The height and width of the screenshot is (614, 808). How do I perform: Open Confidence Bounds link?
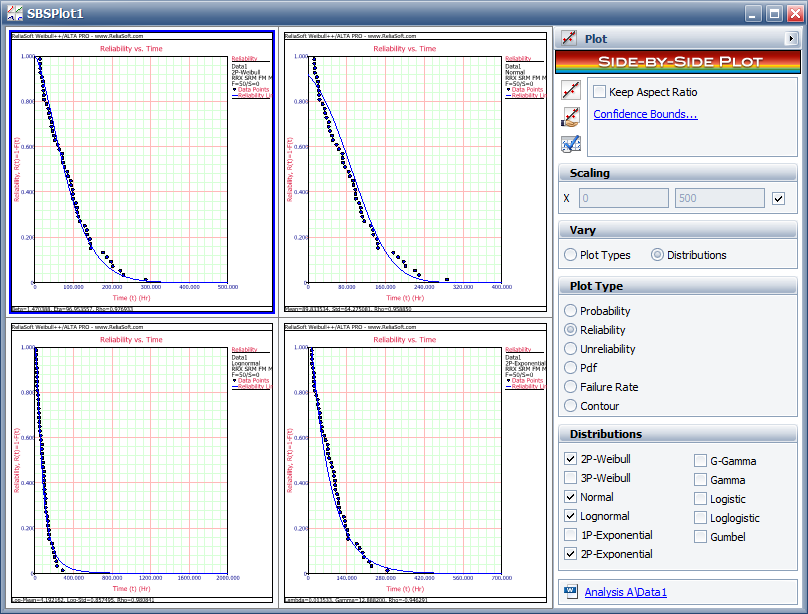(645, 114)
